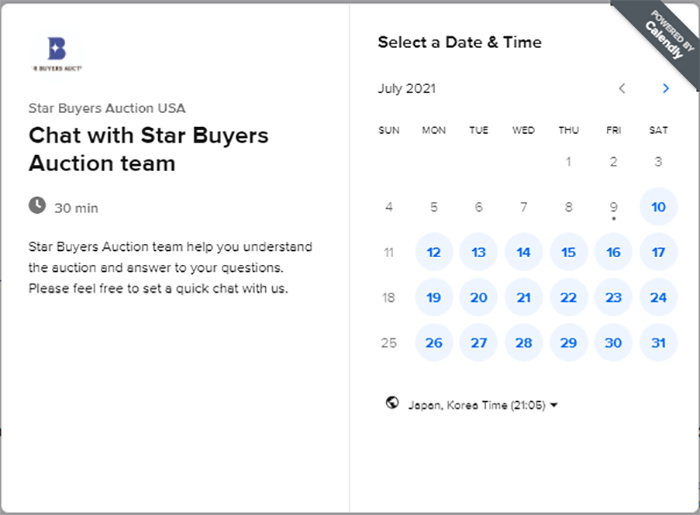This screenshot has height=515, width=700.
Task: Click the globe time zone icon
Action: 392,403
